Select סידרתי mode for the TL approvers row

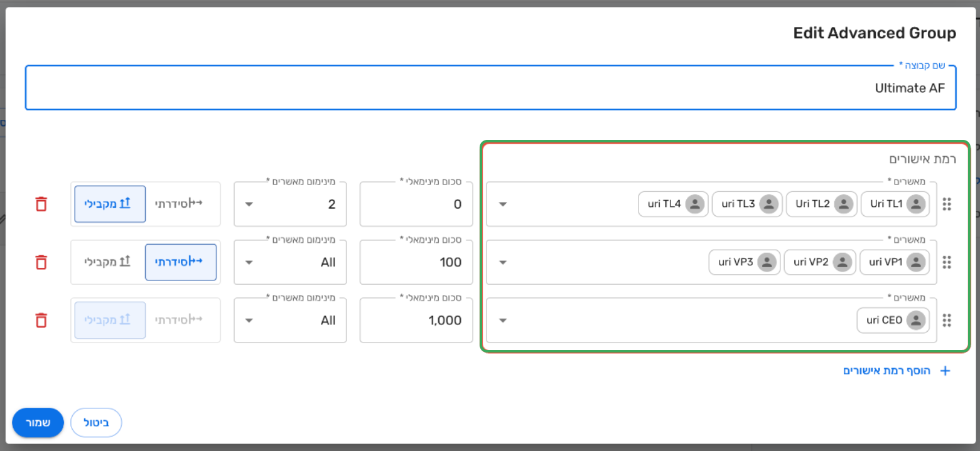coord(181,204)
